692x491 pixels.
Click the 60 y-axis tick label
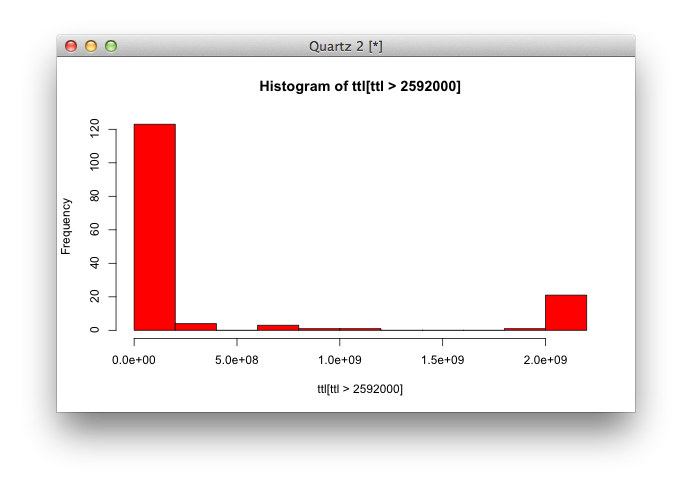94,230
